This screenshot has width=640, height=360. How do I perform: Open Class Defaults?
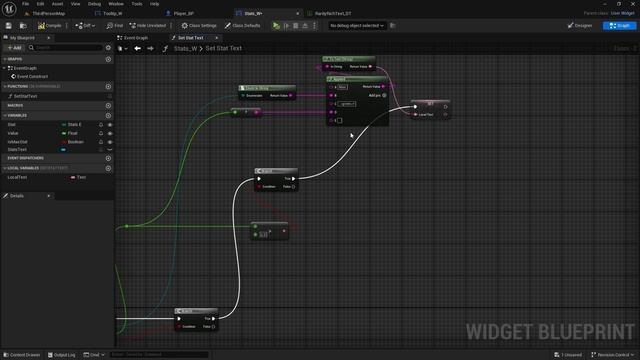242,26
